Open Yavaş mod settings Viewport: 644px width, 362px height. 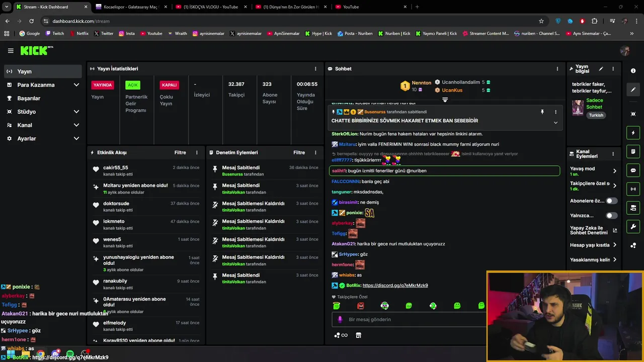click(x=594, y=171)
